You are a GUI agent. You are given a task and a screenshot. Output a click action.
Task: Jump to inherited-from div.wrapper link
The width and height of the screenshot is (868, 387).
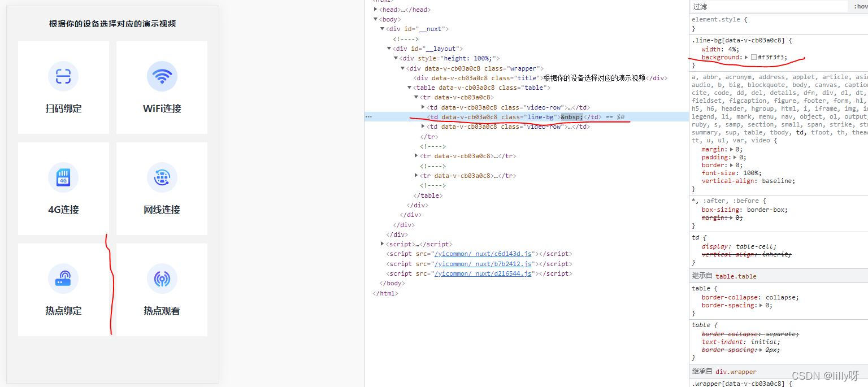click(x=736, y=372)
